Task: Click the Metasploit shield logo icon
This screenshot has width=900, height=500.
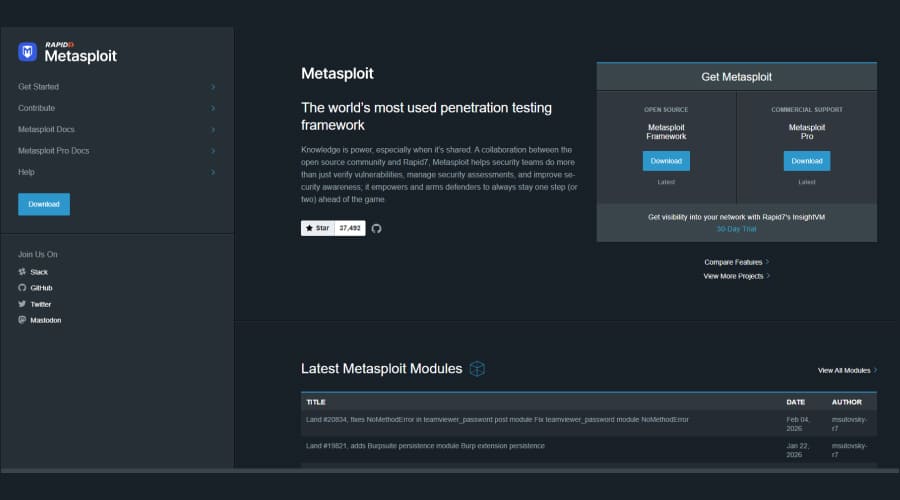Action: (27, 52)
